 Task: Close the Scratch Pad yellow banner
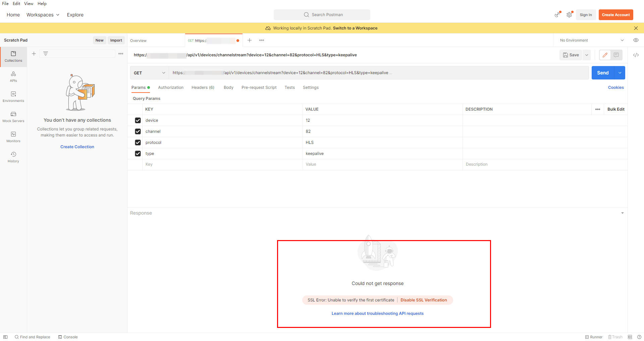636,28
